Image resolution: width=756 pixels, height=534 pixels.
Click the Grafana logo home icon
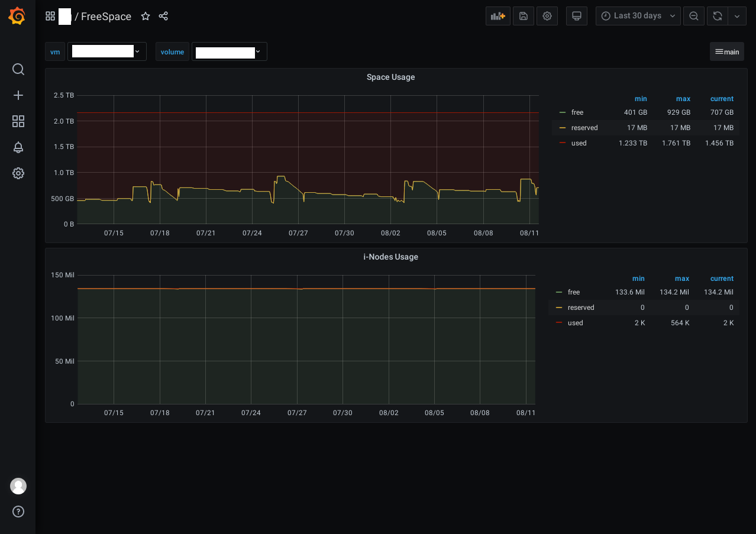point(17,16)
